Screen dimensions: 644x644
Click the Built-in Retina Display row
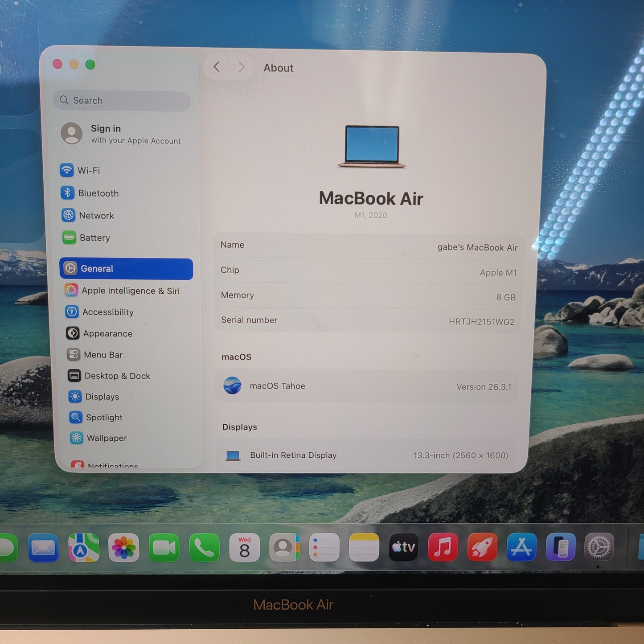[366, 455]
